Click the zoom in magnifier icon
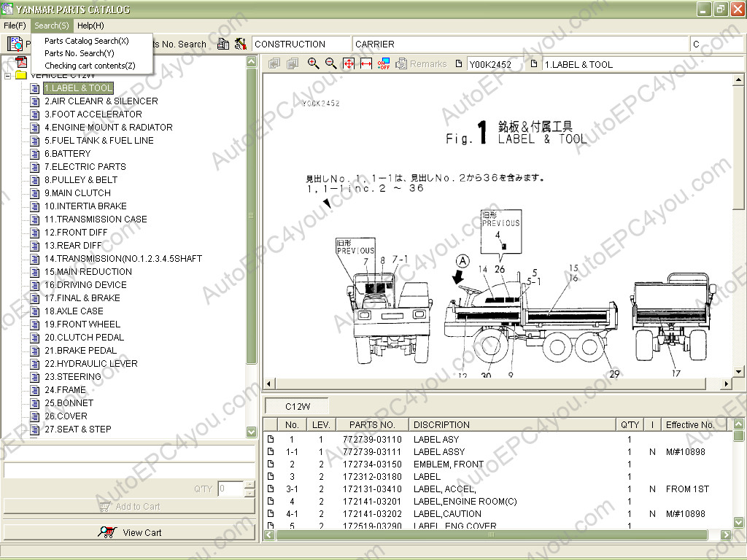Screen dimensions: 747x560 (x=314, y=63)
